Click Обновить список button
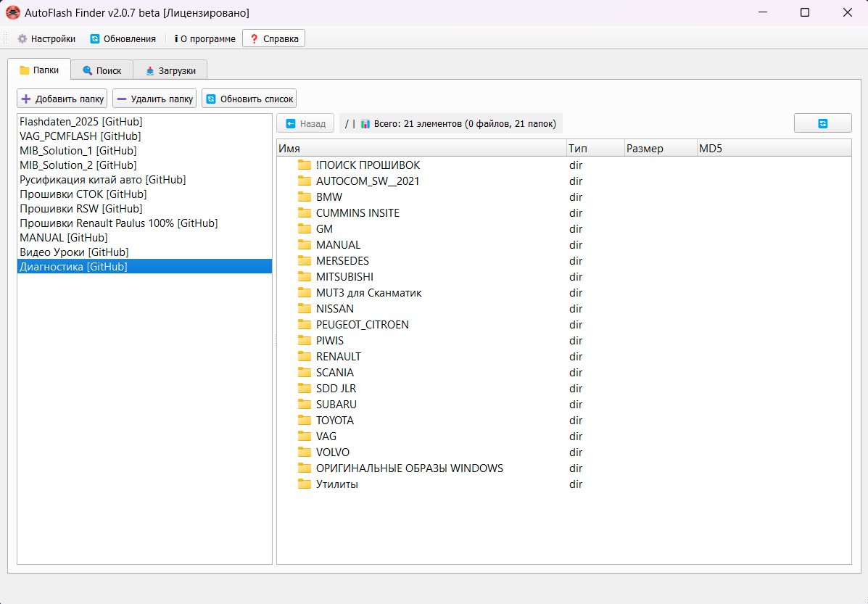This screenshot has width=868, height=604. [249, 99]
